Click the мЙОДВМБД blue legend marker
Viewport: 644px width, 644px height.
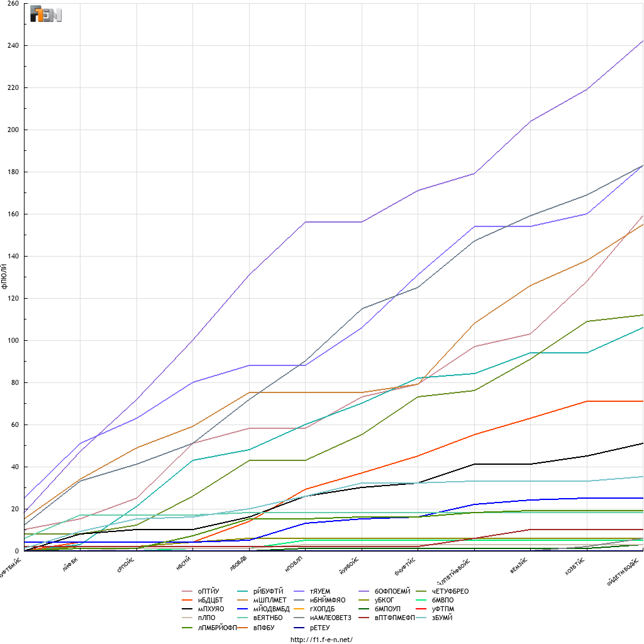click(x=243, y=609)
